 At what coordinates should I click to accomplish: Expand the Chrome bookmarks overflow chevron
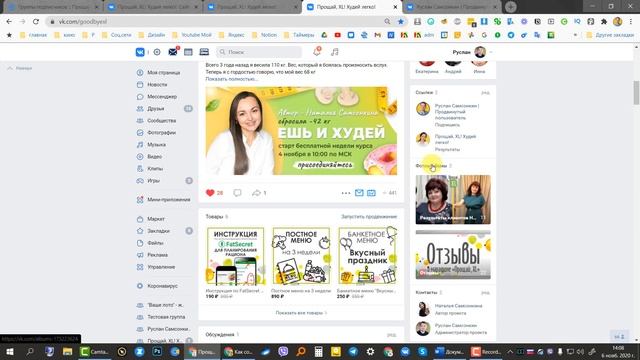[576, 35]
